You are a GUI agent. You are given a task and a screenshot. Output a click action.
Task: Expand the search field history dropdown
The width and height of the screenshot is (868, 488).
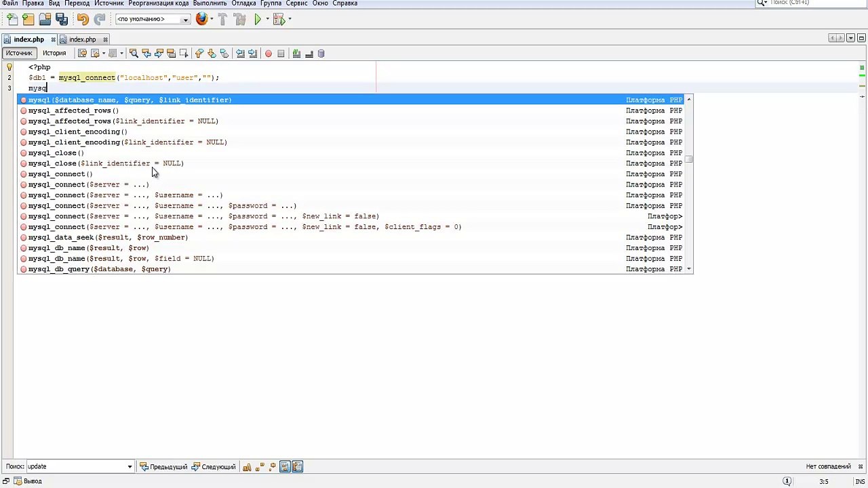[130, 466]
